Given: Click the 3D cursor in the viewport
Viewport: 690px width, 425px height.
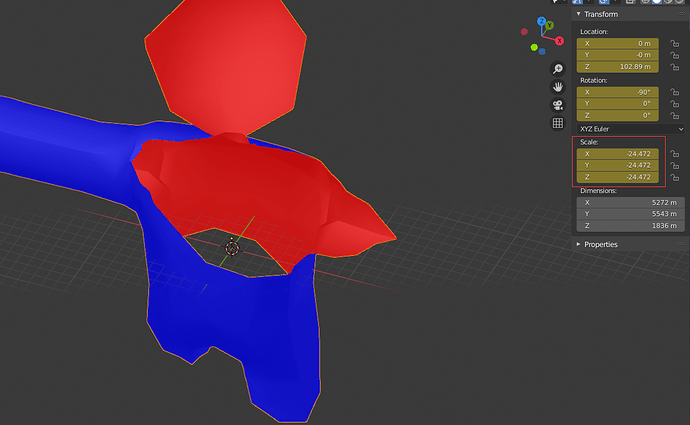Looking at the screenshot, I should [232, 248].
